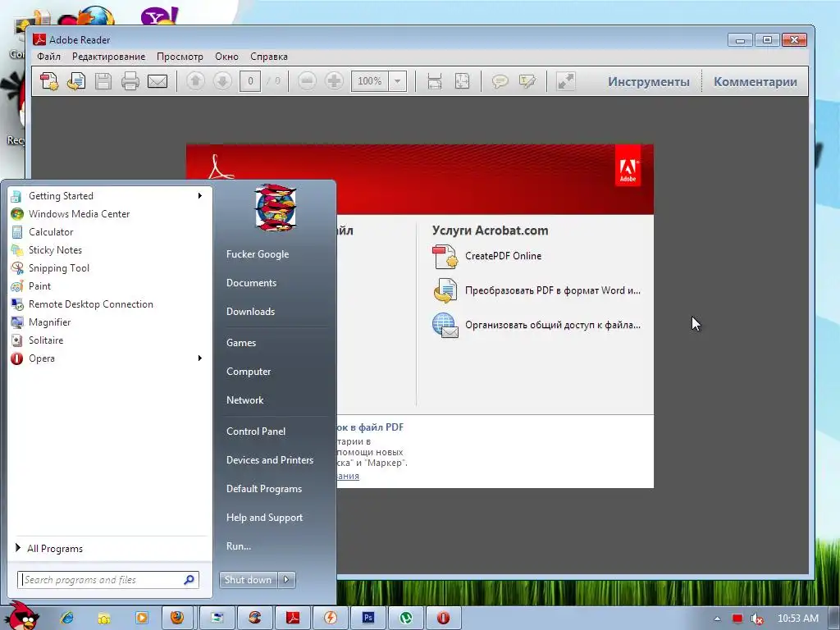Click the Save diskette icon
The width and height of the screenshot is (840, 630).
pos(103,81)
